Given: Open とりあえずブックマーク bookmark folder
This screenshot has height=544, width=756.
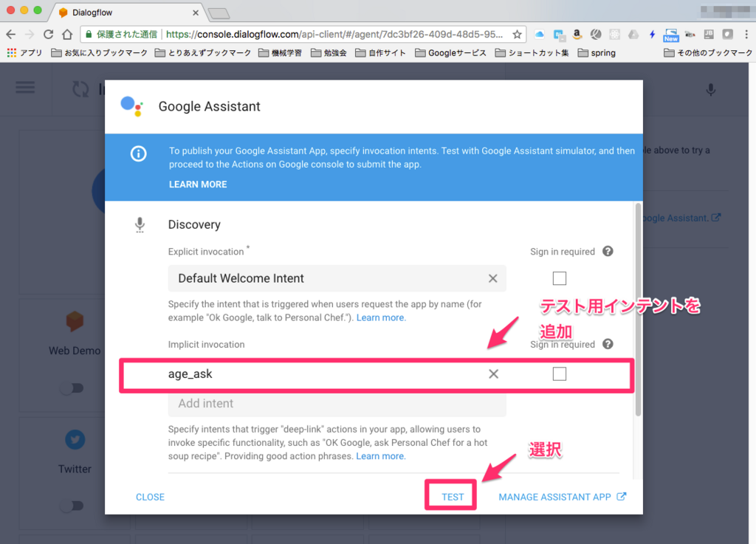Looking at the screenshot, I should pos(203,52).
